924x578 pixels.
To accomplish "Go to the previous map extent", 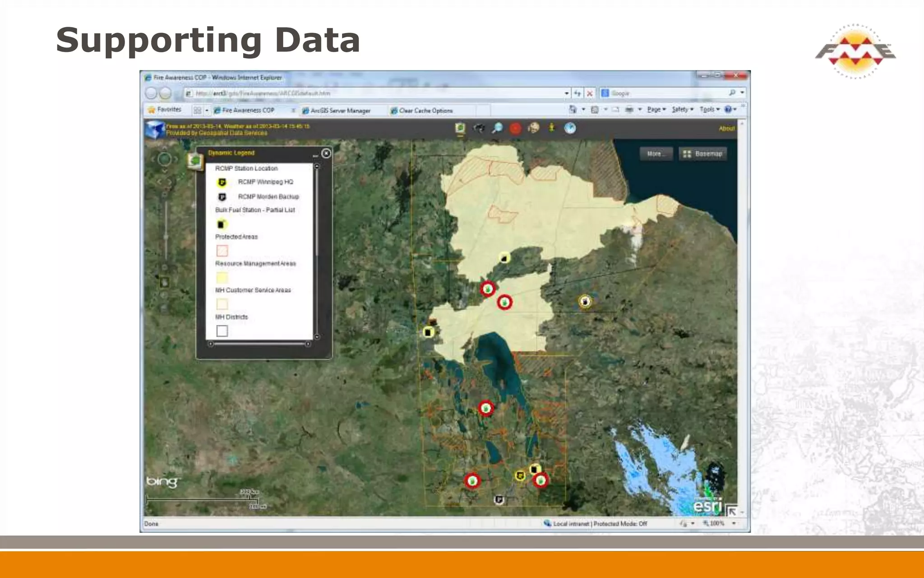I will coord(159,182).
